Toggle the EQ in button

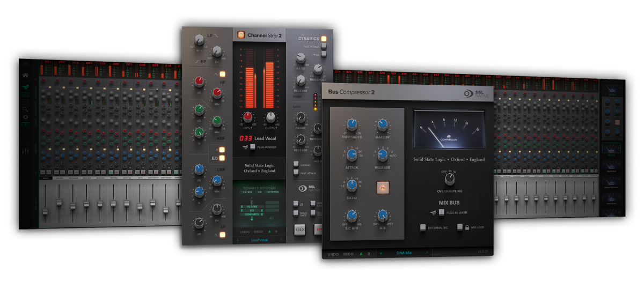[x=222, y=159]
